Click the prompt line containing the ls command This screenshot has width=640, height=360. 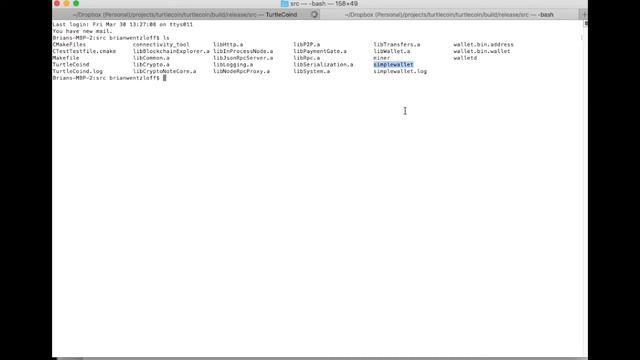[x=111, y=38]
